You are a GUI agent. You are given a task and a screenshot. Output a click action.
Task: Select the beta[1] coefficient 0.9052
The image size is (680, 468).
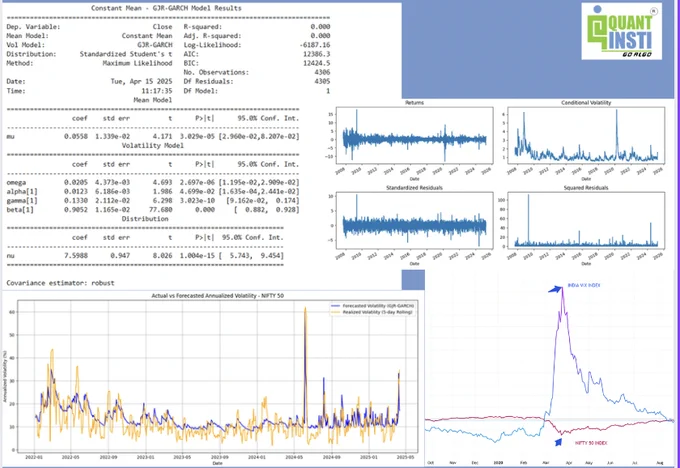tap(76, 209)
